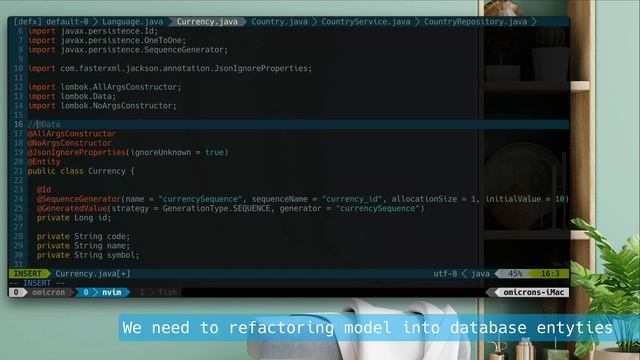Click the omicron tmux session name
640x360 pixels.
[x=48, y=292]
